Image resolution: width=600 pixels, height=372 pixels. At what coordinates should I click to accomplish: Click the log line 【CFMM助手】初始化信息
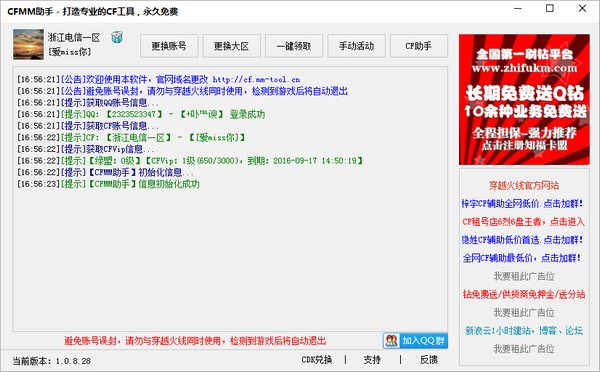(105, 172)
